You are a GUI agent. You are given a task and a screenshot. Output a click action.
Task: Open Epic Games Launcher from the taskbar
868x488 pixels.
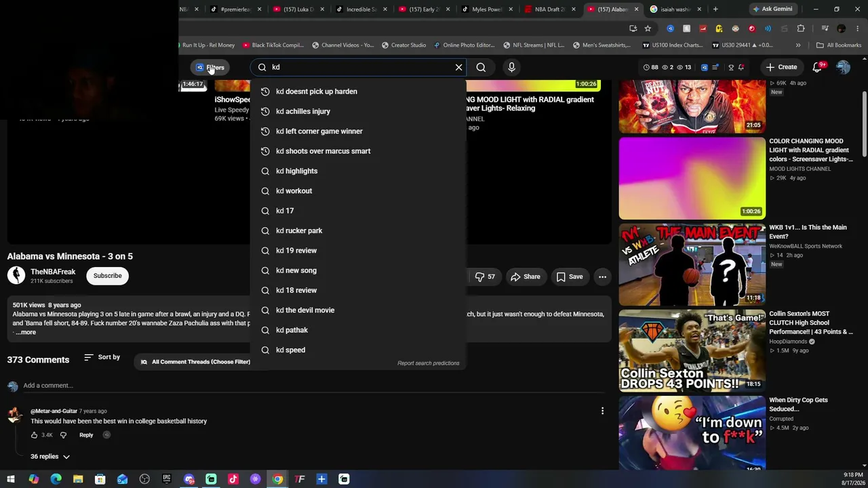click(x=167, y=479)
